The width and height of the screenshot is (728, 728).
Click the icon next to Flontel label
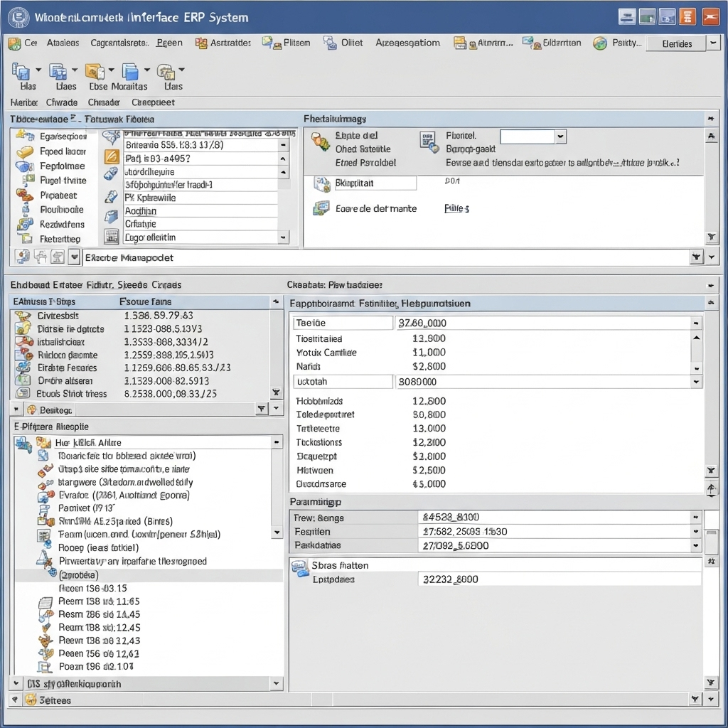coord(428,139)
